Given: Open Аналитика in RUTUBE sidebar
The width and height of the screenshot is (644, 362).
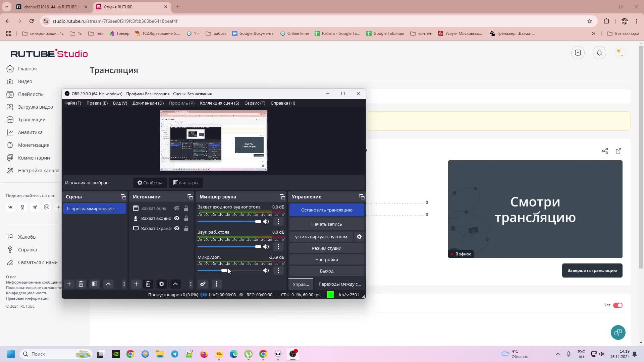Looking at the screenshot, I should 30,132.
